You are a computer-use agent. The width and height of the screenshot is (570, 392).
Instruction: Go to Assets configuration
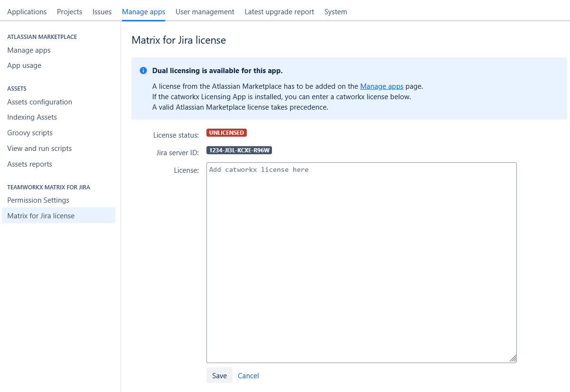click(x=40, y=102)
